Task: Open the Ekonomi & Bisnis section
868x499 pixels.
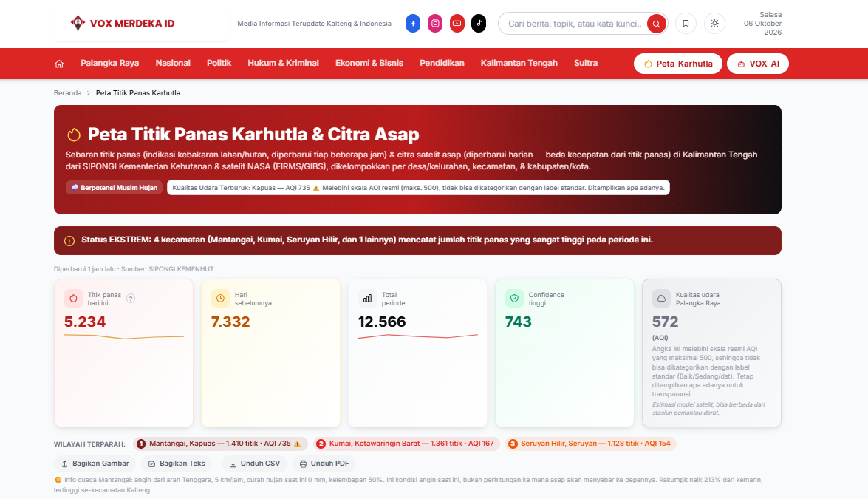Action: pyautogui.click(x=369, y=63)
